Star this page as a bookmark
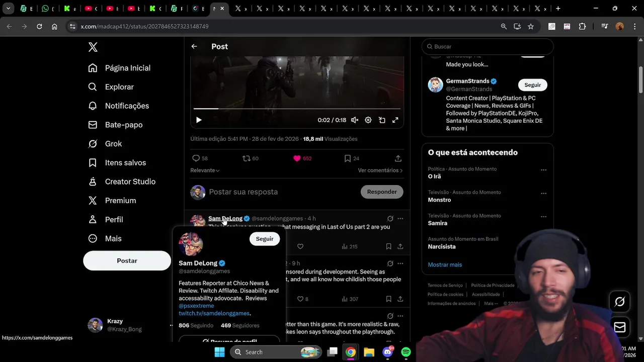 [x=531, y=26]
